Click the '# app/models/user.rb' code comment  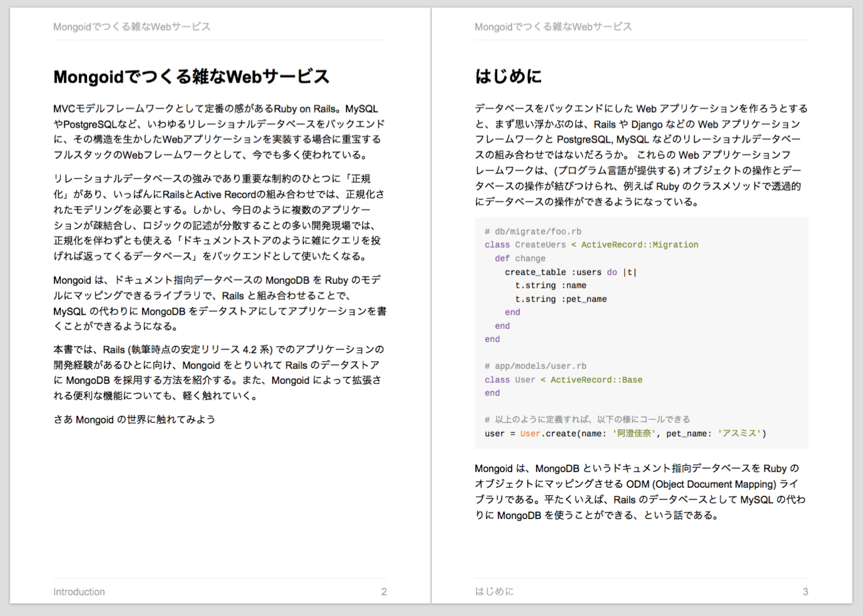[535, 366]
